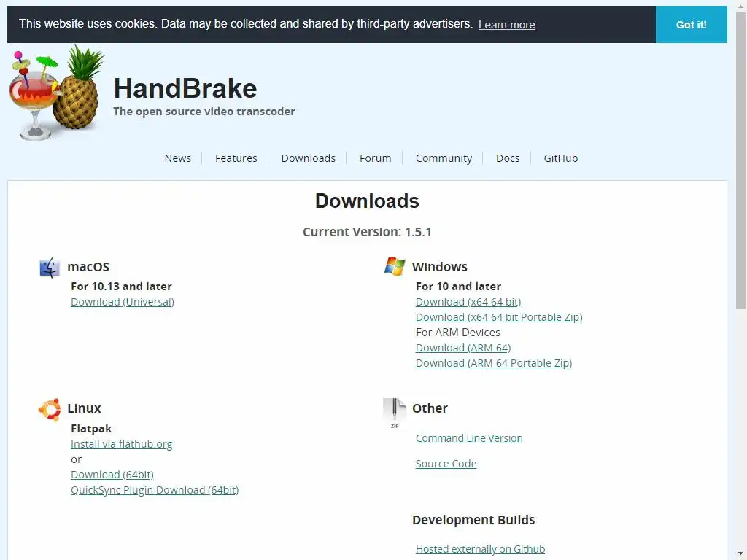Click the vertical scrollbar thumb
Viewport: 747px width, 560px height.
click(x=741, y=160)
